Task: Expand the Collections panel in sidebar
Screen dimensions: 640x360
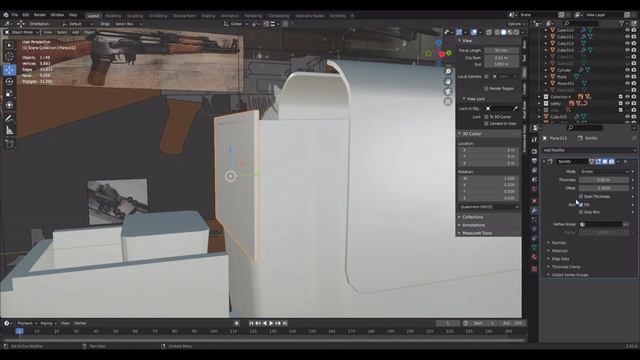Action: (472, 217)
